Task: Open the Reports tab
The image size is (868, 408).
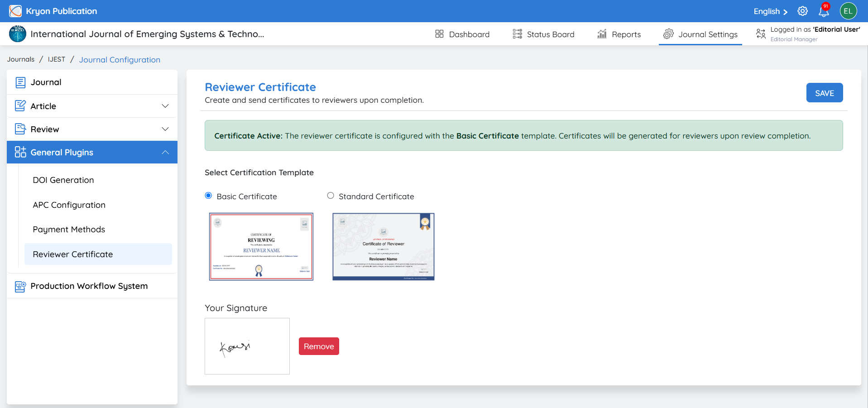Action: tap(619, 34)
